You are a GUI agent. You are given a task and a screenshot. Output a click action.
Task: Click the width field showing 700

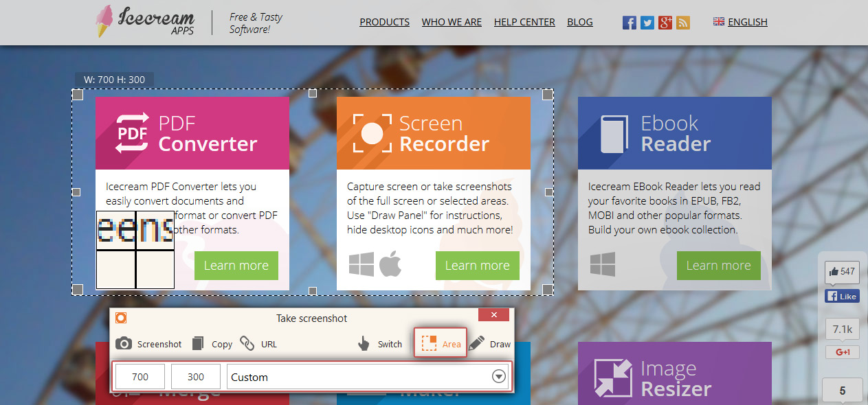(x=140, y=377)
